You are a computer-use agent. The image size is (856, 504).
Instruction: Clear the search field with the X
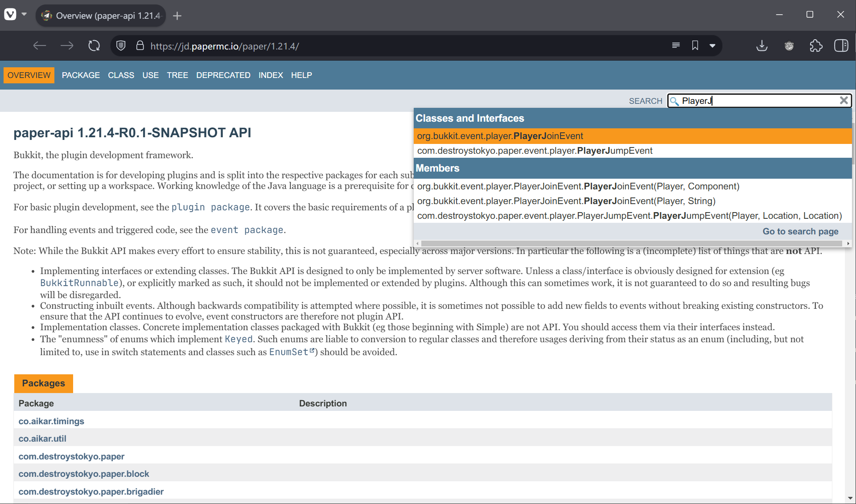844,100
